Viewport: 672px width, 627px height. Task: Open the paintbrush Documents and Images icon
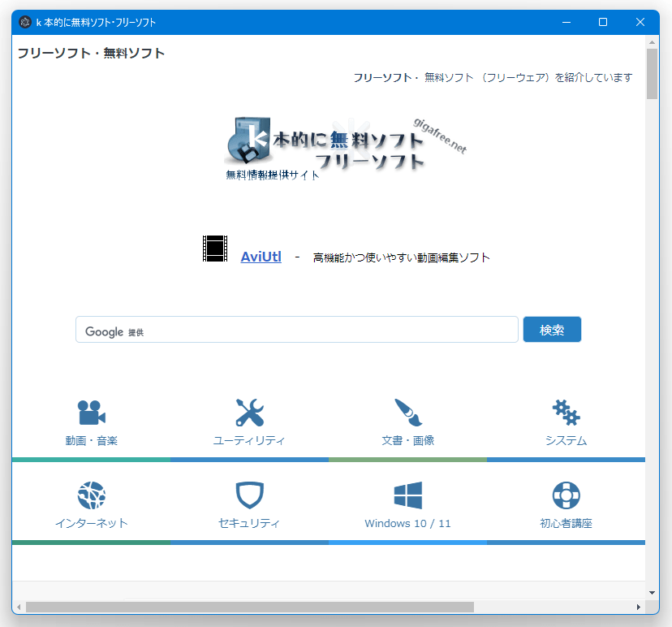point(408,413)
